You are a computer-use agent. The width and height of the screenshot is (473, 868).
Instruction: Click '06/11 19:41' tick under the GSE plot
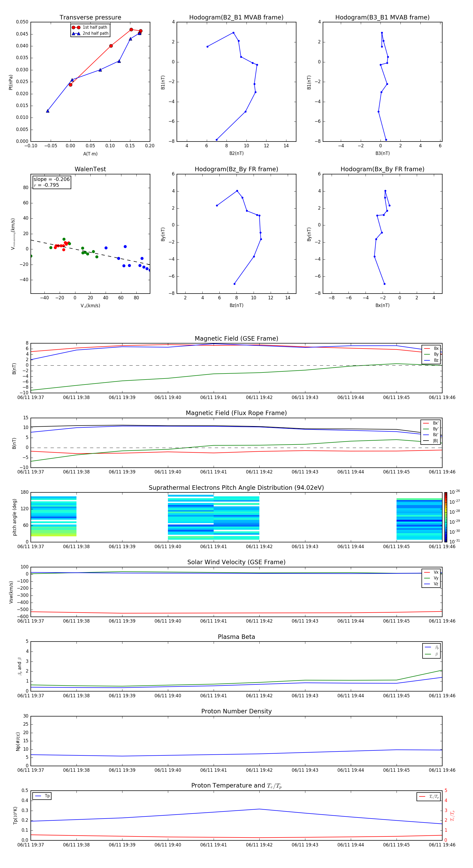(213, 398)
